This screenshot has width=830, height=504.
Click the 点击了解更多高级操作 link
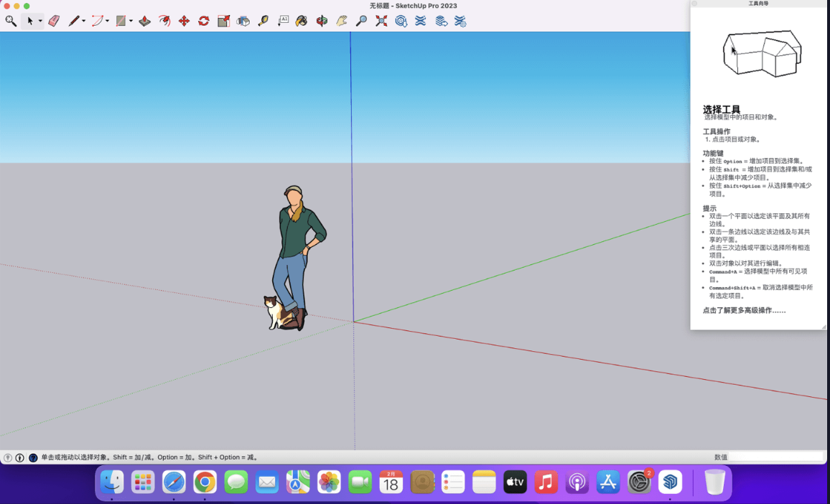(x=744, y=310)
